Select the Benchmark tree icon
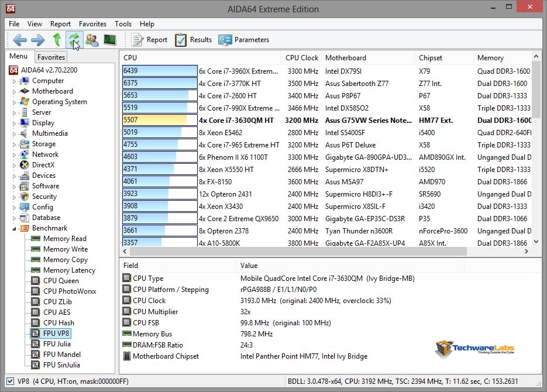 pyautogui.click(x=25, y=228)
